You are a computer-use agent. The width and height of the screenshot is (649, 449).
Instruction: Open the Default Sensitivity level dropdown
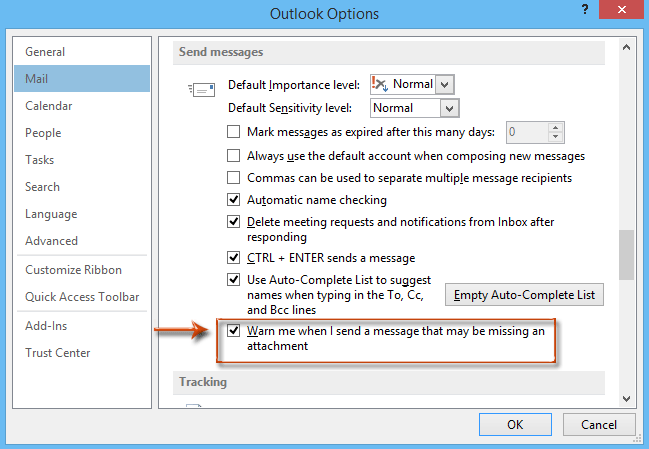point(449,107)
